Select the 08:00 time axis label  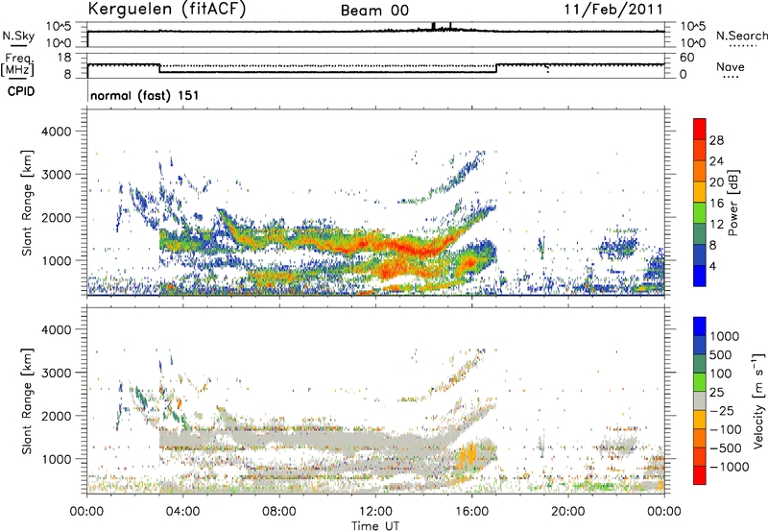tap(279, 512)
